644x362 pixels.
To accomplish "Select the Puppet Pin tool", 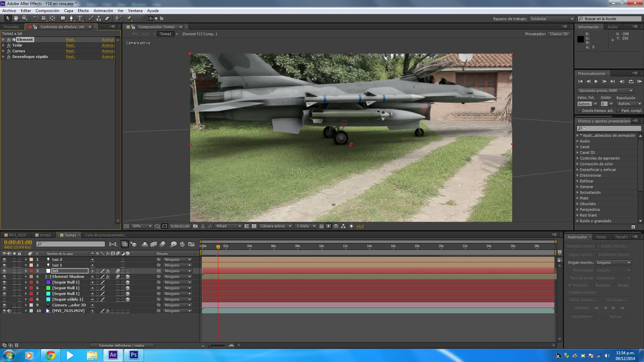I will coord(129,18).
